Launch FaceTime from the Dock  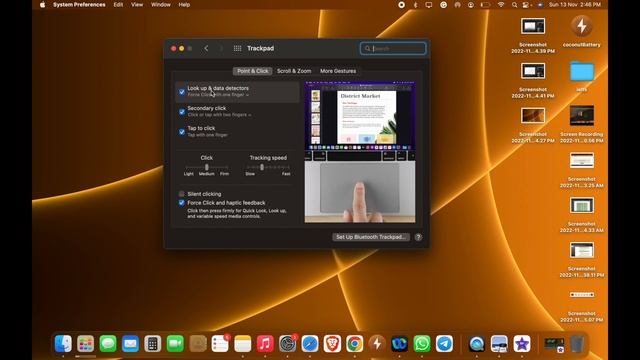175,344
